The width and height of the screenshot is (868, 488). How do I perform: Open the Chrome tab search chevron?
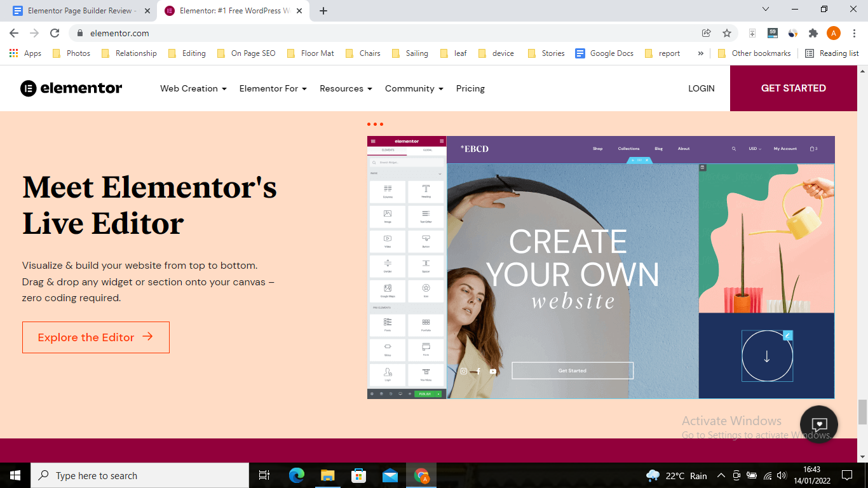pyautogui.click(x=766, y=10)
